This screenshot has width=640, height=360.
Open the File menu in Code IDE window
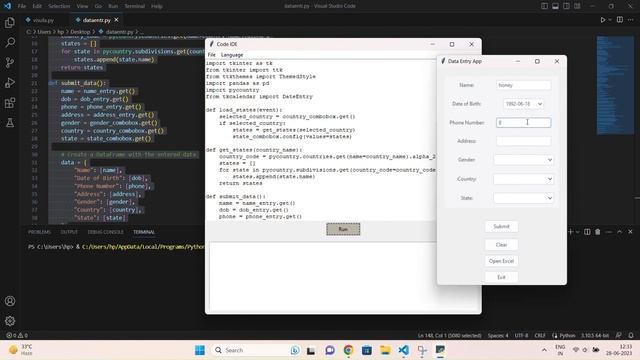pyautogui.click(x=211, y=55)
